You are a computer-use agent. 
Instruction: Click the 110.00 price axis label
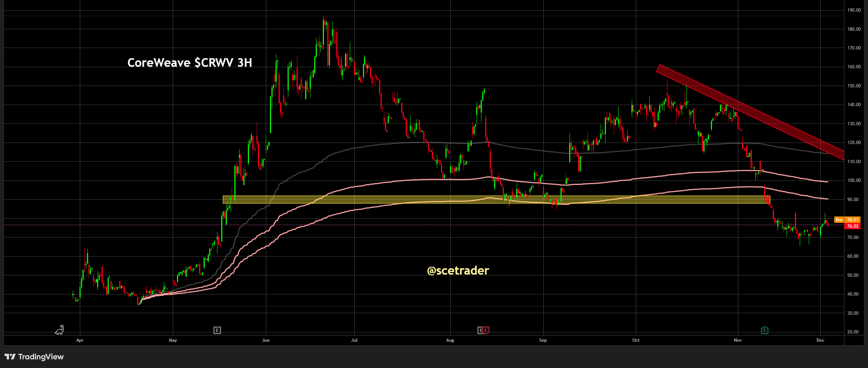(x=854, y=162)
